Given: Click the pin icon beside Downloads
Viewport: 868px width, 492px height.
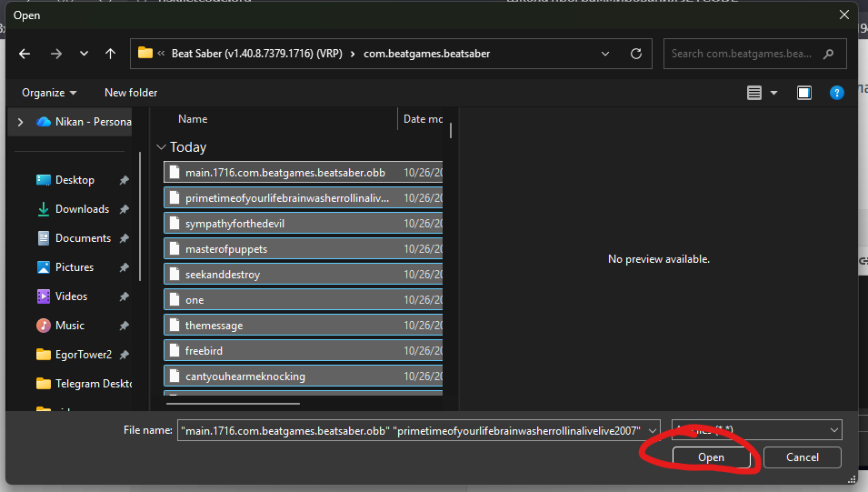Looking at the screenshot, I should click(124, 209).
